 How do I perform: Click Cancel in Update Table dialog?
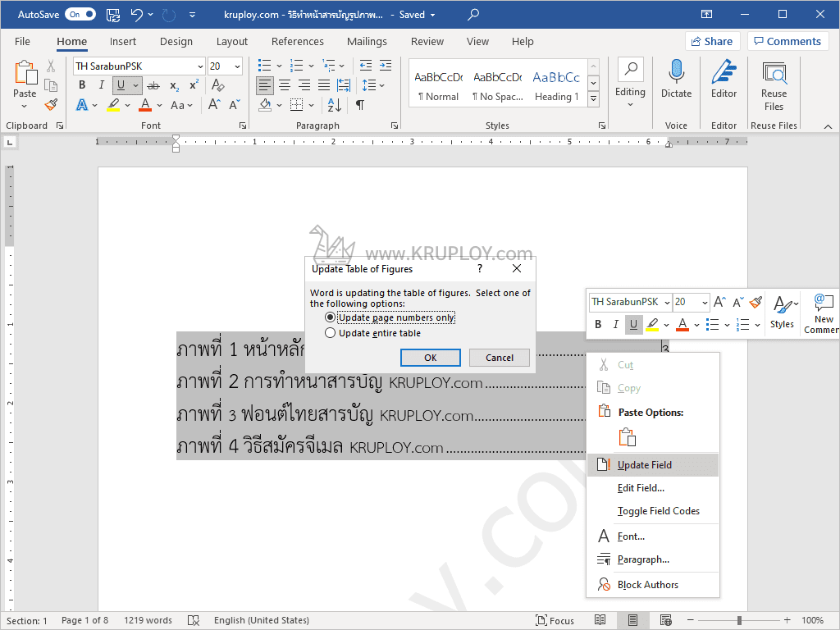pos(500,358)
